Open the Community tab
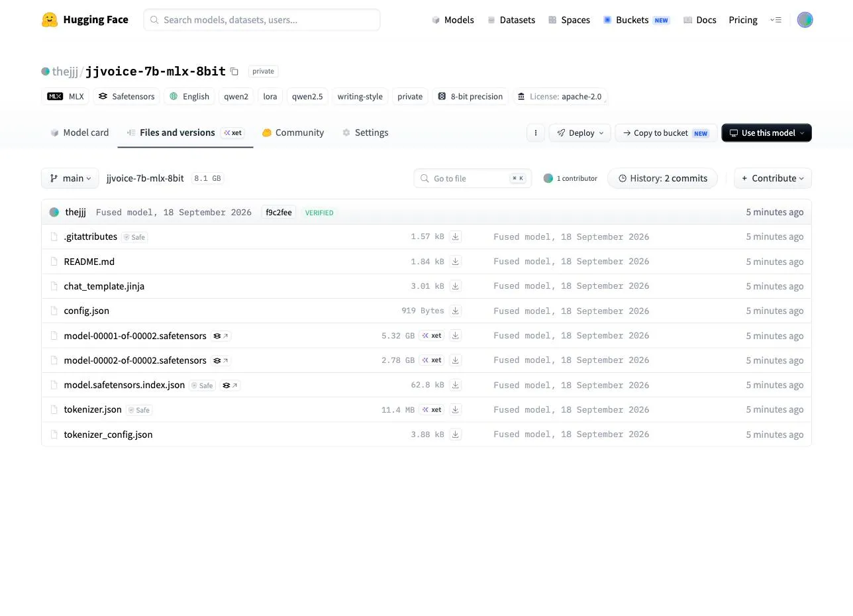The height and width of the screenshot is (616, 853). pyautogui.click(x=293, y=132)
